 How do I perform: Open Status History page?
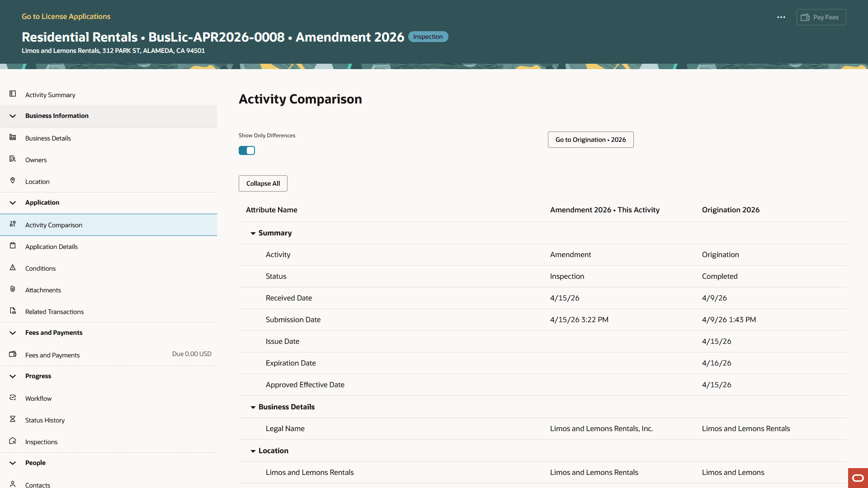45,420
